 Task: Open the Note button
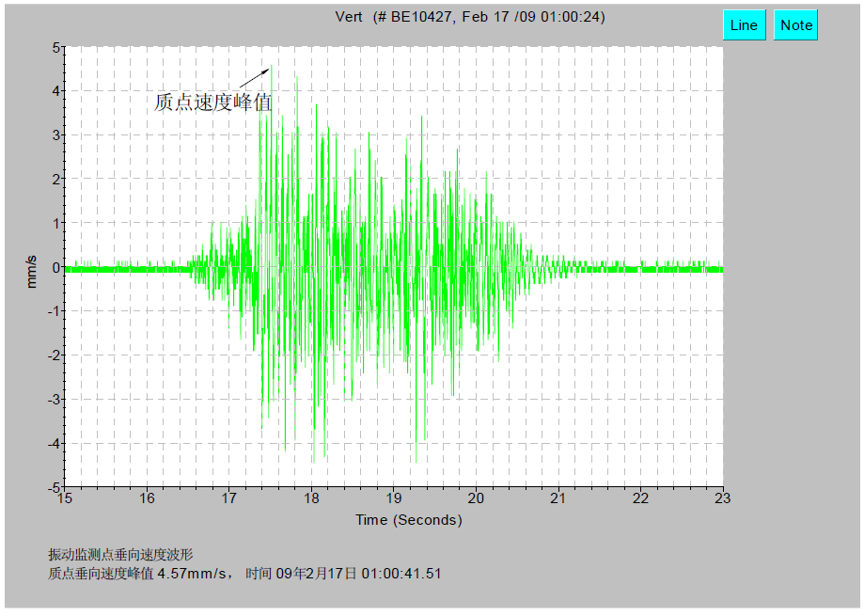(795, 25)
